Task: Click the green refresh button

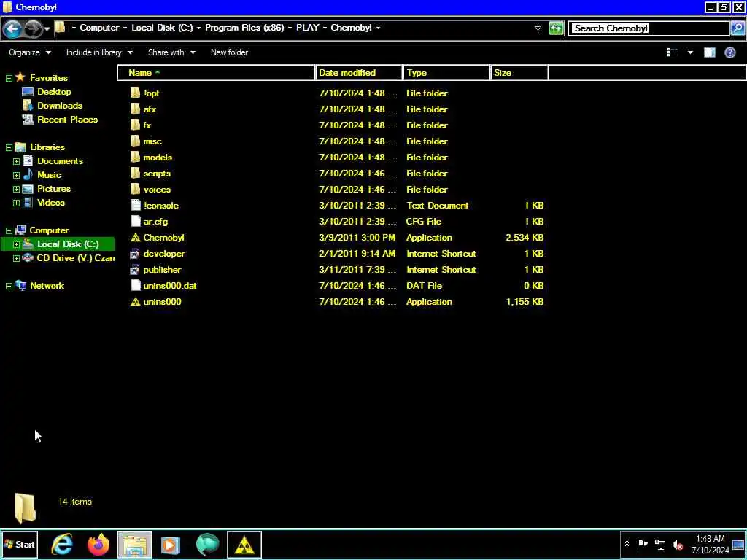Action: 555,28
